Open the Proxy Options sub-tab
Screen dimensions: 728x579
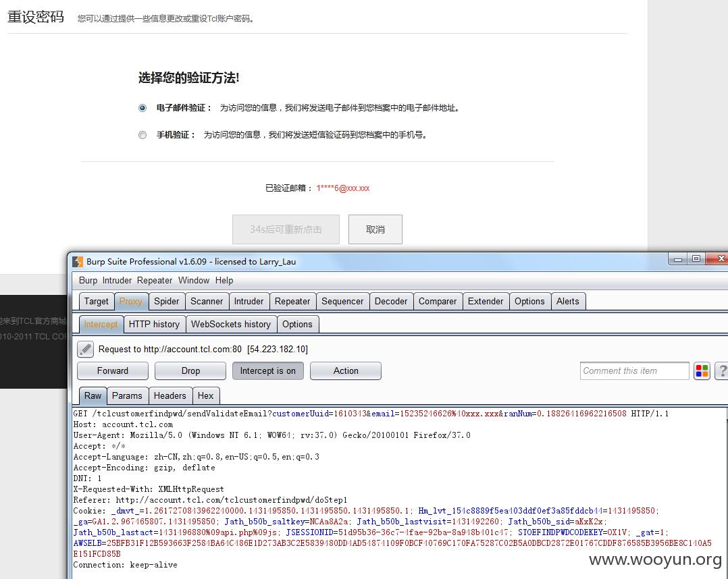point(297,325)
